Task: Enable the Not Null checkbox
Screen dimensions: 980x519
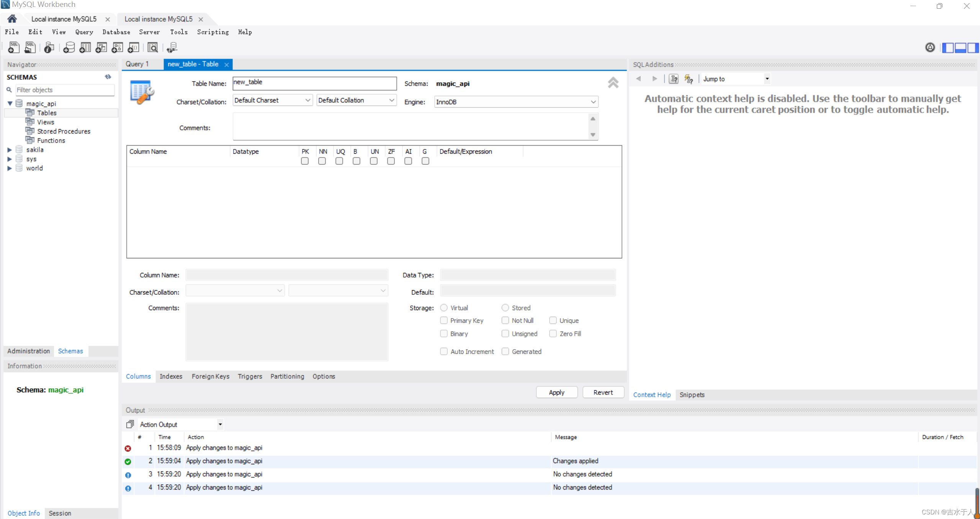Action: [x=505, y=320]
